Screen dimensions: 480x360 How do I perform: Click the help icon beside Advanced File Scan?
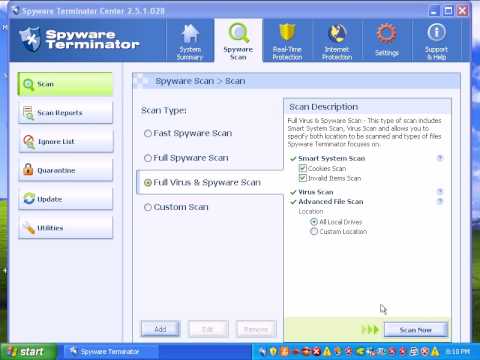pyautogui.click(x=440, y=201)
